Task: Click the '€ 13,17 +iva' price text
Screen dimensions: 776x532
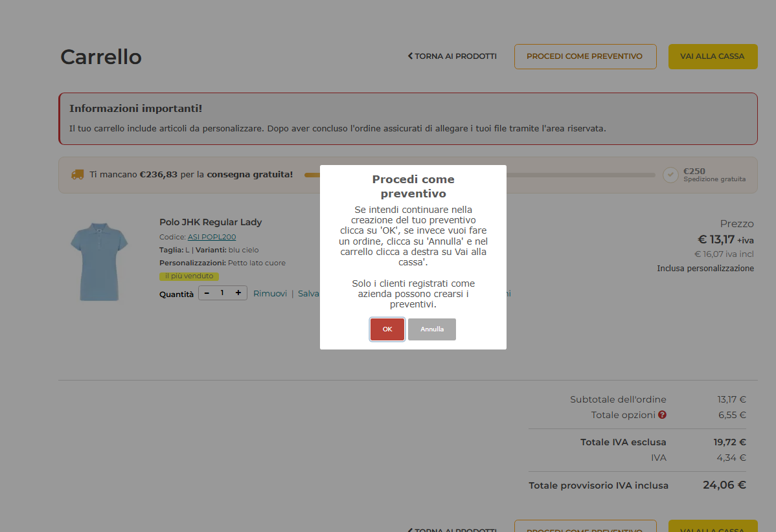Action: click(725, 240)
